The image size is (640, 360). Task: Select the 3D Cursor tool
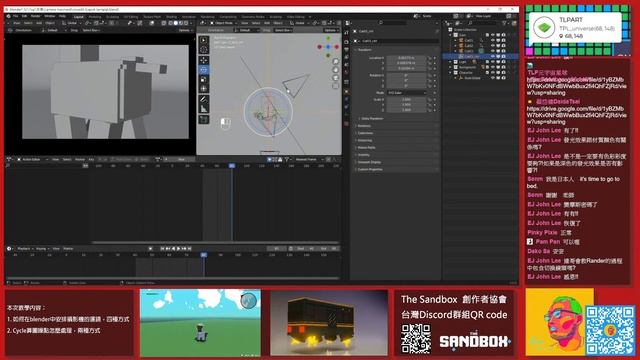click(x=204, y=50)
